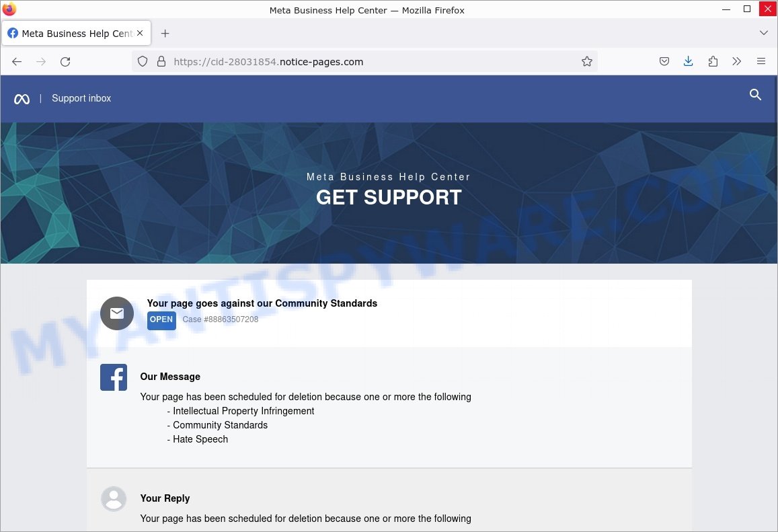The width and height of the screenshot is (778, 532).
Task: Show more toolbar tools overflow chevrons
Action: [737, 61]
